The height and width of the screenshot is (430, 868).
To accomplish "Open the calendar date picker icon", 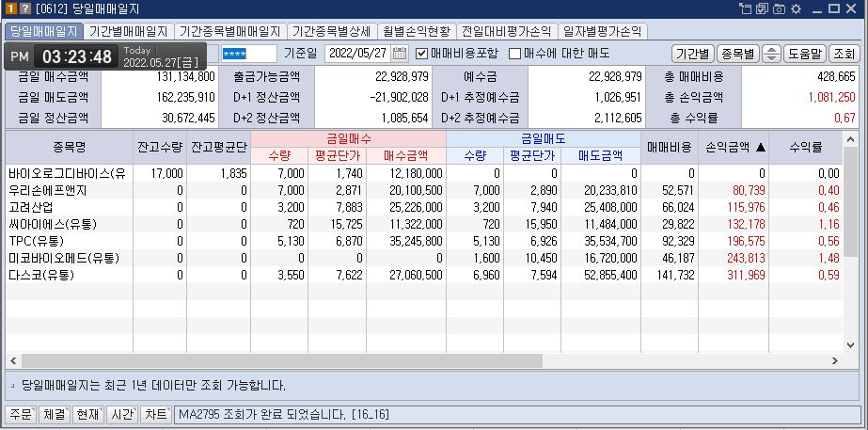I will (400, 54).
